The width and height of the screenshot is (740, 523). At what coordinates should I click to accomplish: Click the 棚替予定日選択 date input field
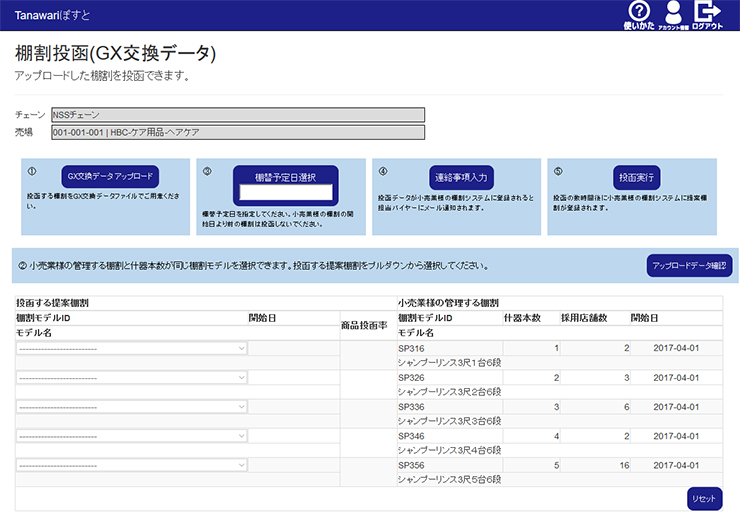285,193
